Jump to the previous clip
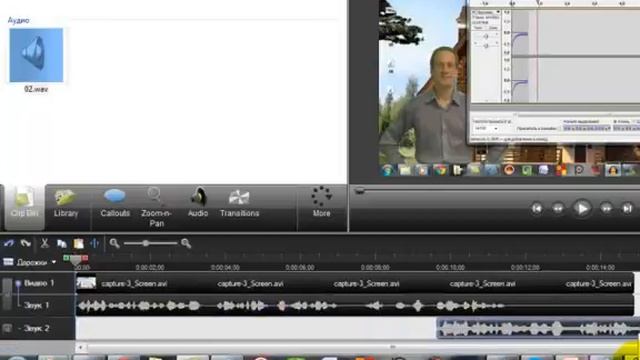 coord(537,209)
